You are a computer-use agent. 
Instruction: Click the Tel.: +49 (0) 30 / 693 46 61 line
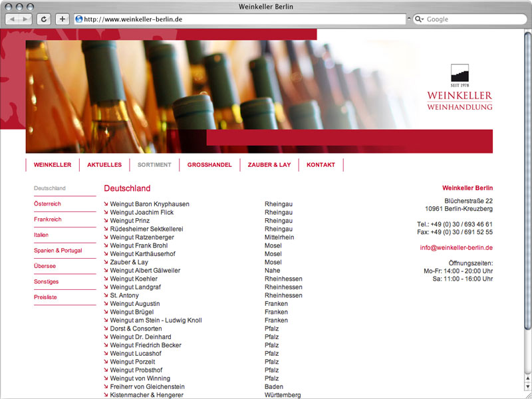click(x=455, y=224)
